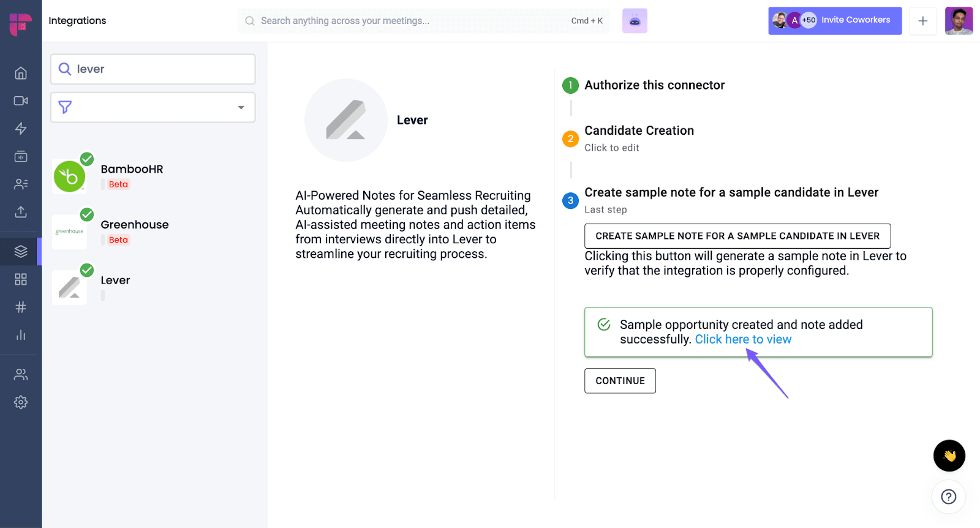Image resolution: width=980 pixels, height=528 pixels.
Task: Click the green success check icon
Action: 604,325
